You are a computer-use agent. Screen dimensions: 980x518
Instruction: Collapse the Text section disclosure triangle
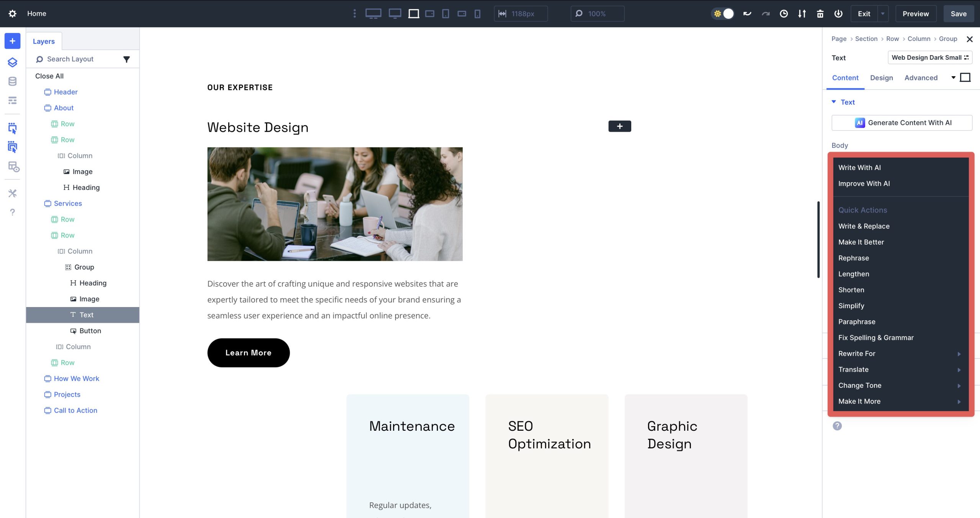(x=833, y=102)
